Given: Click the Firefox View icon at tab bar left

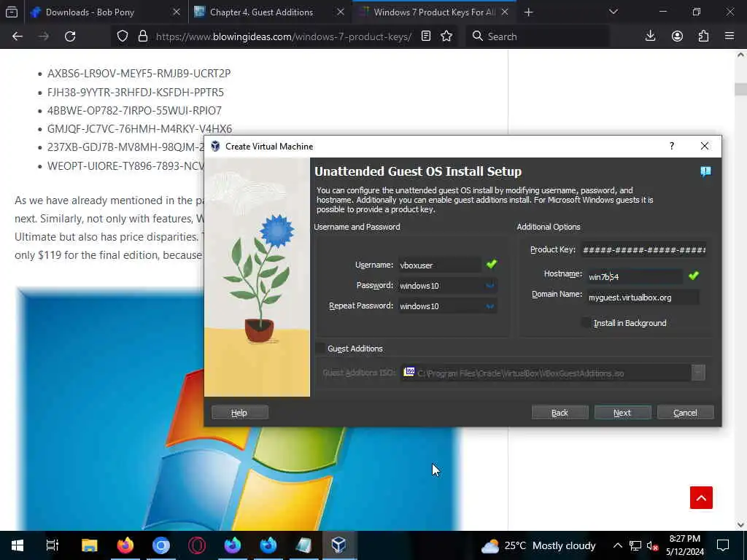Looking at the screenshot, I should click(x=12, y=12).
